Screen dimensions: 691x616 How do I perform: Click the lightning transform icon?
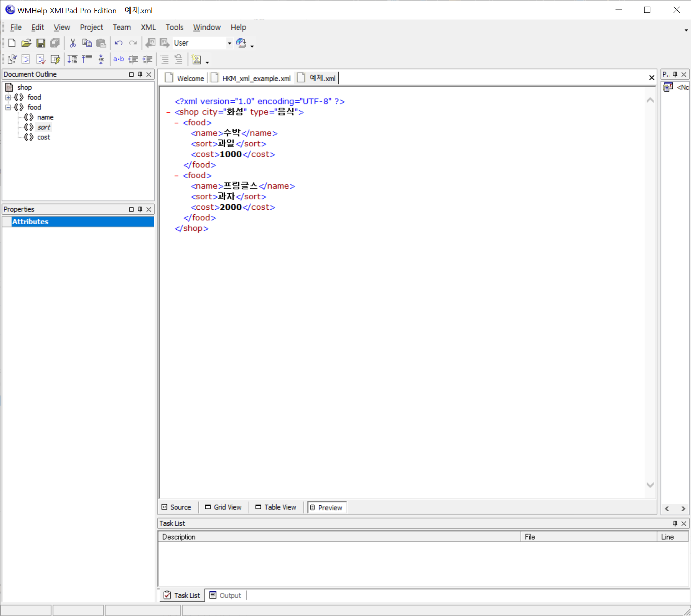point(55,59)
